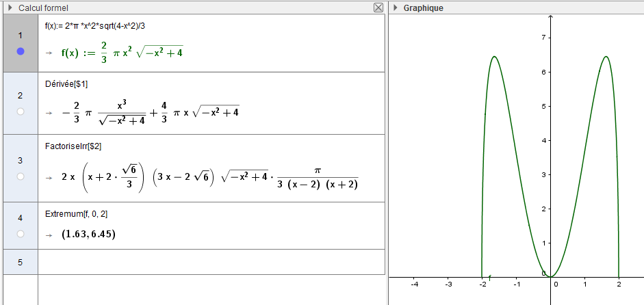Hide function f using row 1 blue marker
This screenshot has width=644, height=305.
21,51
